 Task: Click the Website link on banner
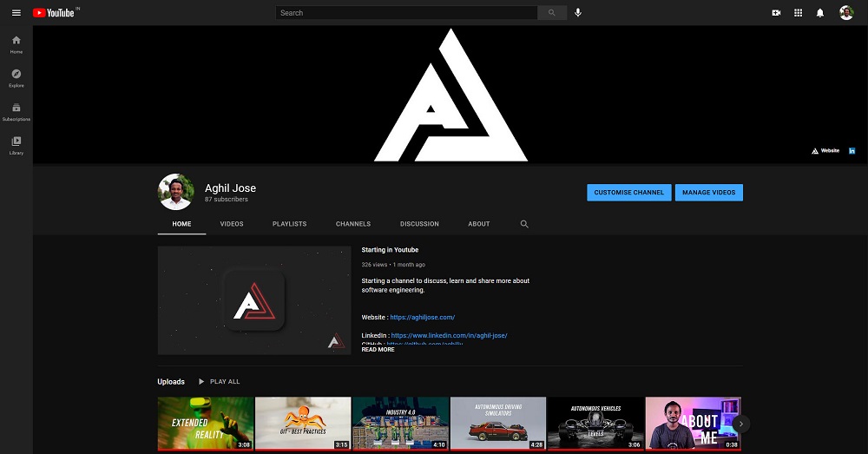[825, 150]
